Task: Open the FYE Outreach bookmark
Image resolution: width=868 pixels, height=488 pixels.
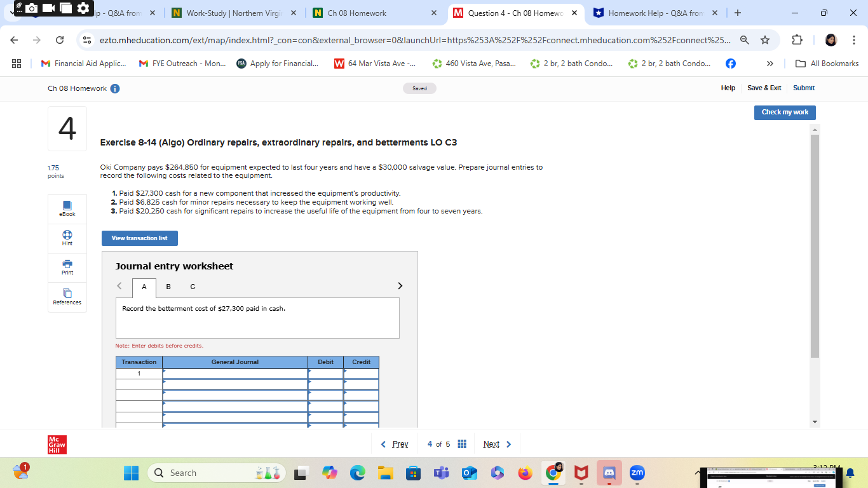Action: click(x=182, y=64)
